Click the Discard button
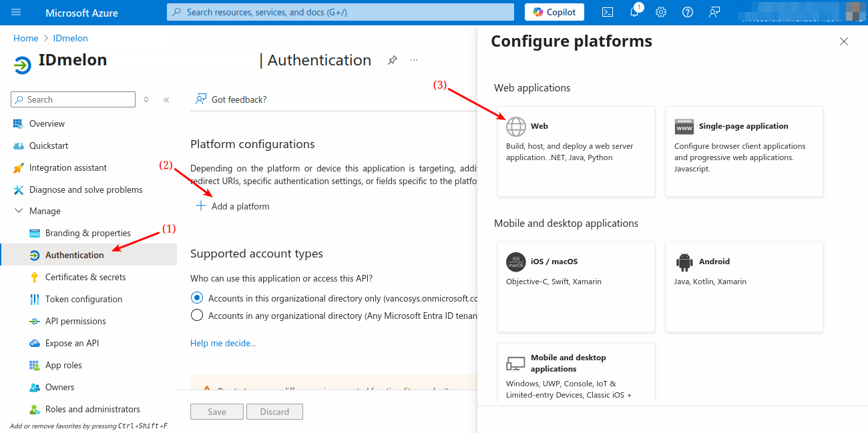 [x=274, y=412]
